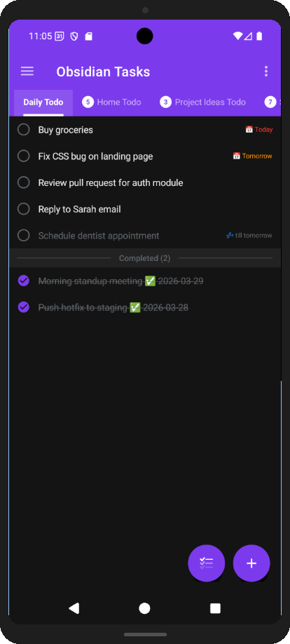Collapse the Completed (2) section header
The width and height of the screenshot is (290, 644).
coord(145,258)
